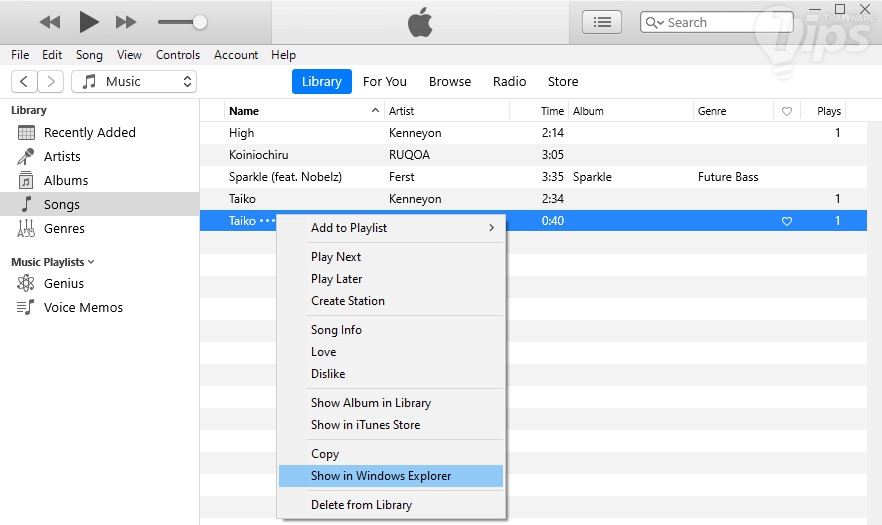Switch to the Library tab
The image size is (882, 525).
click(x=322, y=82)
